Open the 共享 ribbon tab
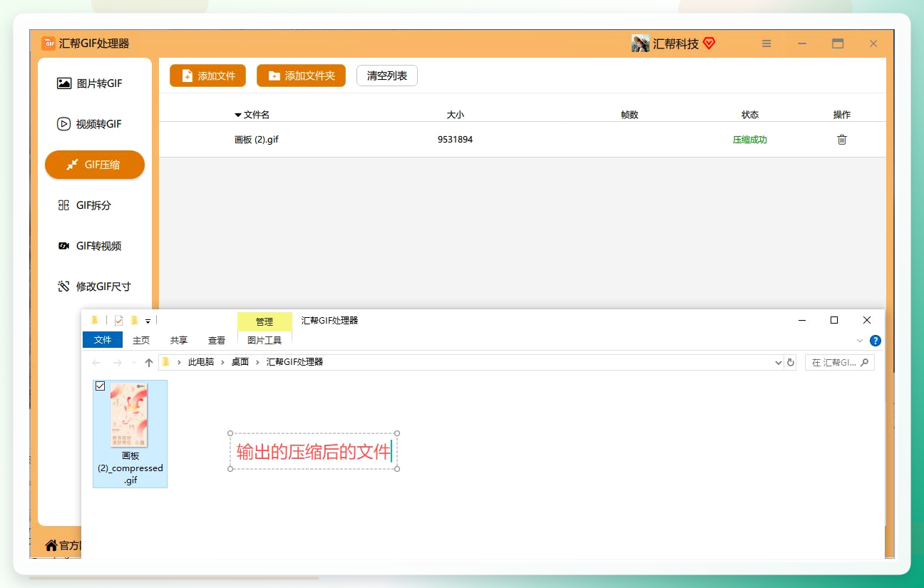The image size is (924, 588). pyautogui.click(x=179, y=340)
